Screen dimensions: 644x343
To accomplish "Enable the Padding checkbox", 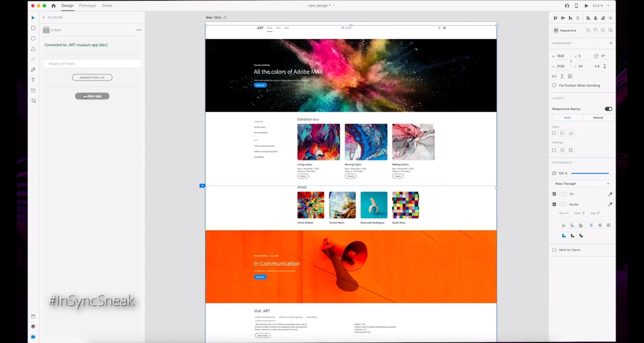I will point(554,150).
